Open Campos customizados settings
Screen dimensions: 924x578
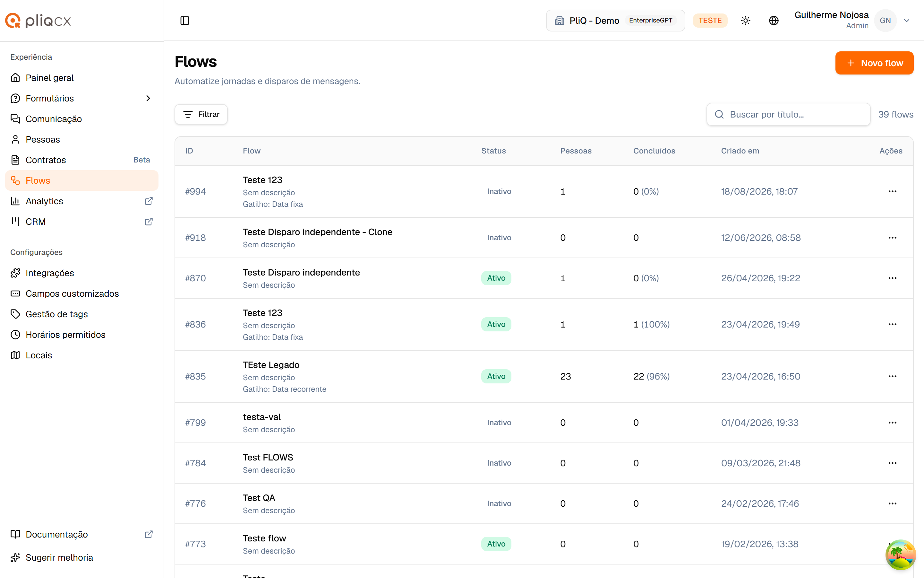[x=82, y=293]
